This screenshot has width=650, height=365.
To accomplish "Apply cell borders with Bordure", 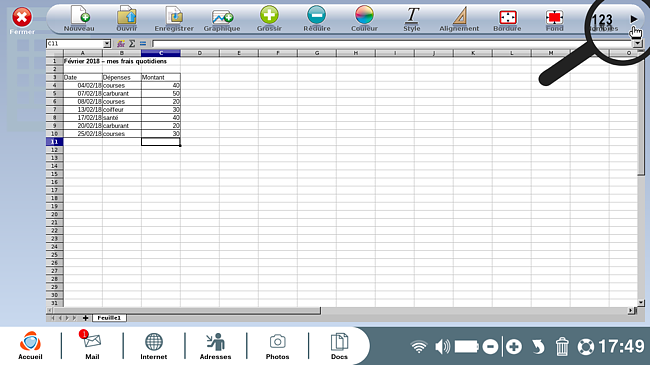I will point(507,19).
